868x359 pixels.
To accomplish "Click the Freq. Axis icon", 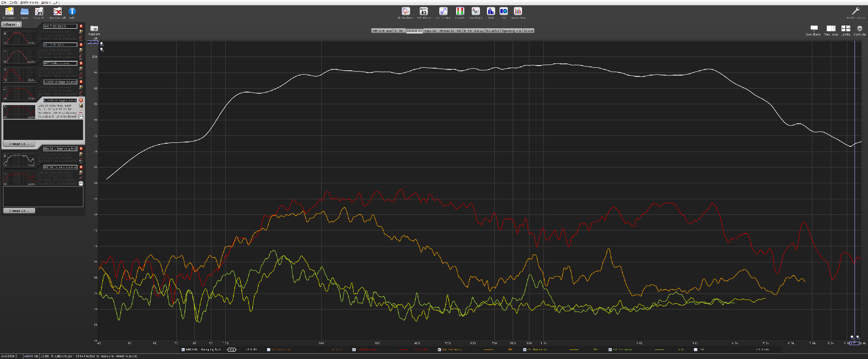I will pos(831,28).
